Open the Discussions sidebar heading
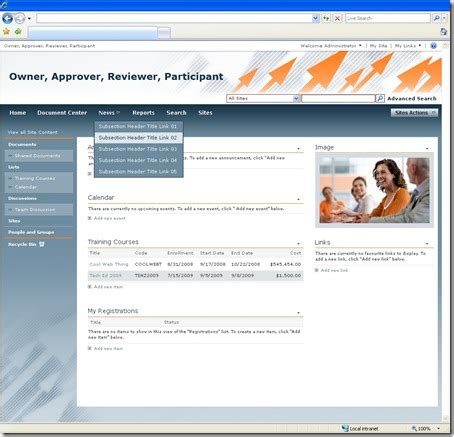454x437 pixels. (22, 198)
